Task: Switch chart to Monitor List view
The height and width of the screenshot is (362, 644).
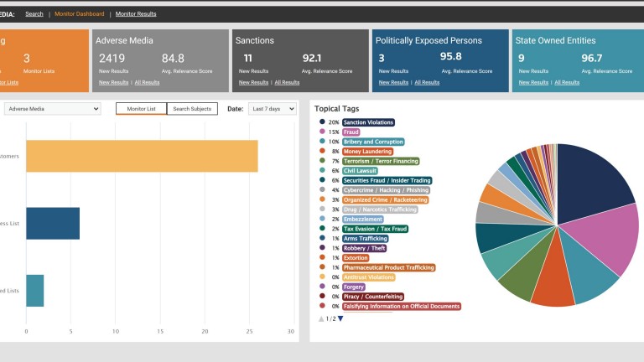Action: point(141,109)
